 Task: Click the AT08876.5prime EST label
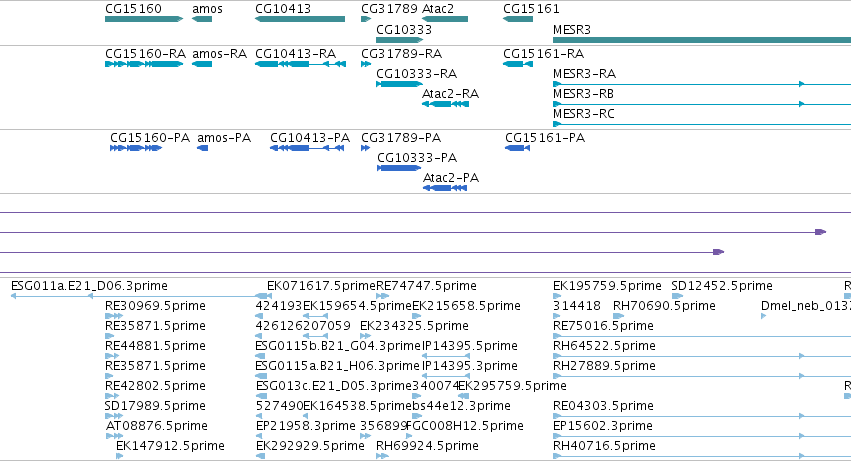point(157,426)
